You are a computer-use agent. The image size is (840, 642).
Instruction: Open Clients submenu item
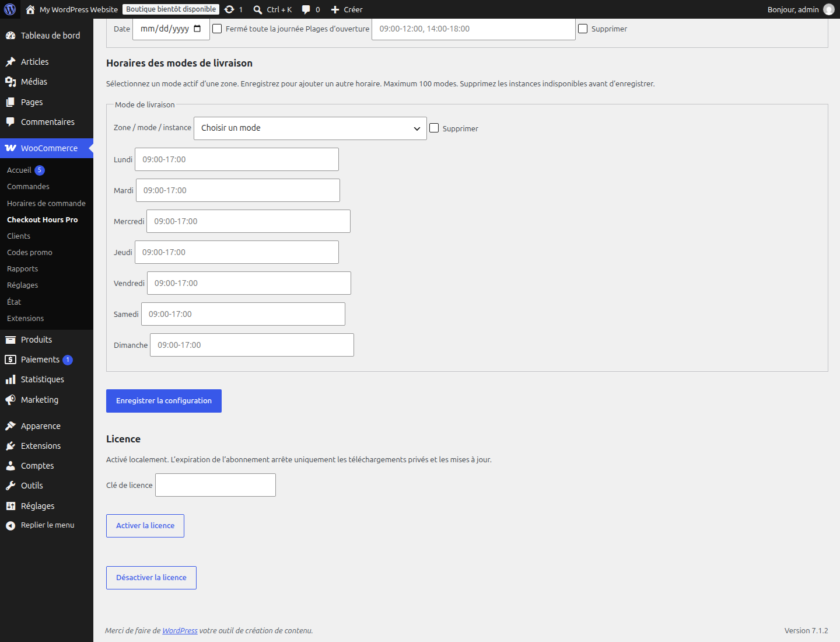pos(19,236)
